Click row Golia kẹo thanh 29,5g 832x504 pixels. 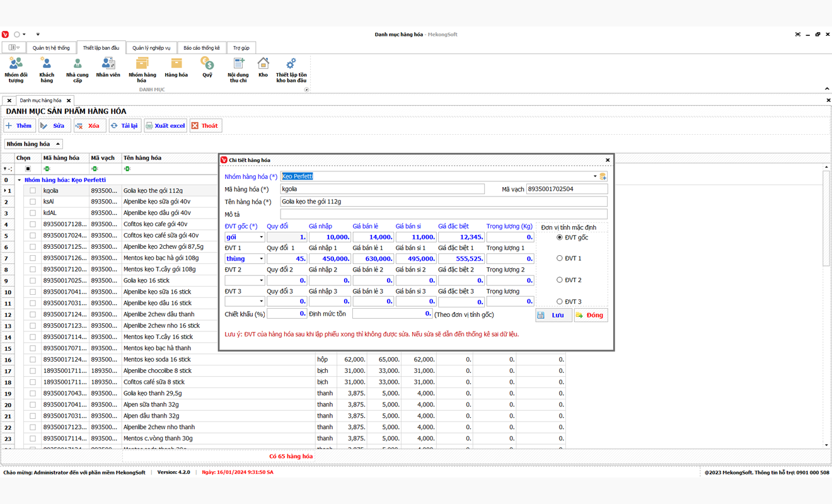(284, 394)
